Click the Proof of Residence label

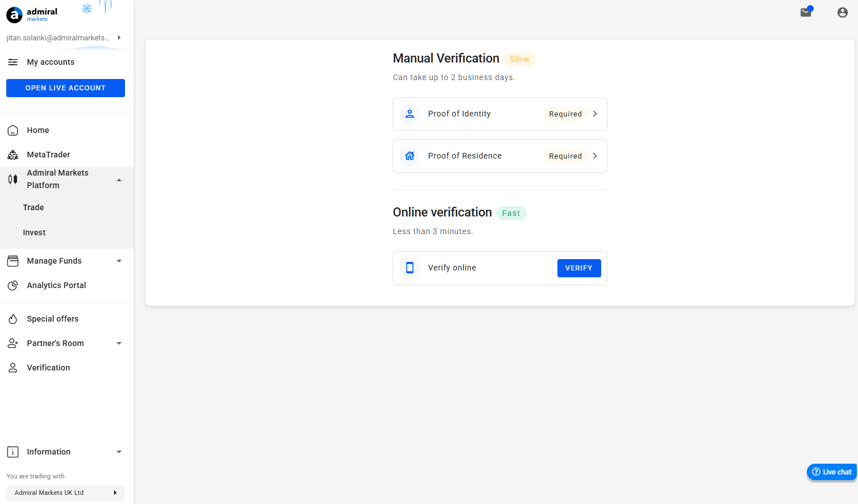point(465,156)
